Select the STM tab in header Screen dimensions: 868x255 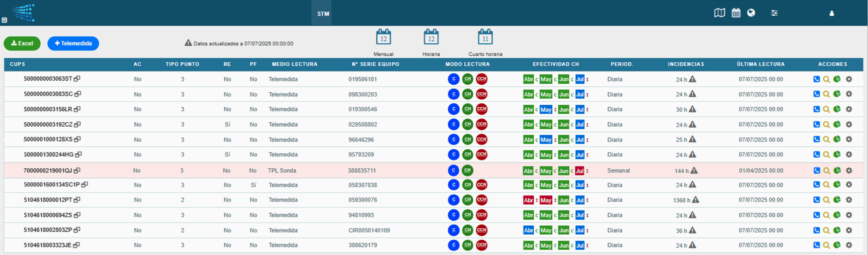point(323,14)
